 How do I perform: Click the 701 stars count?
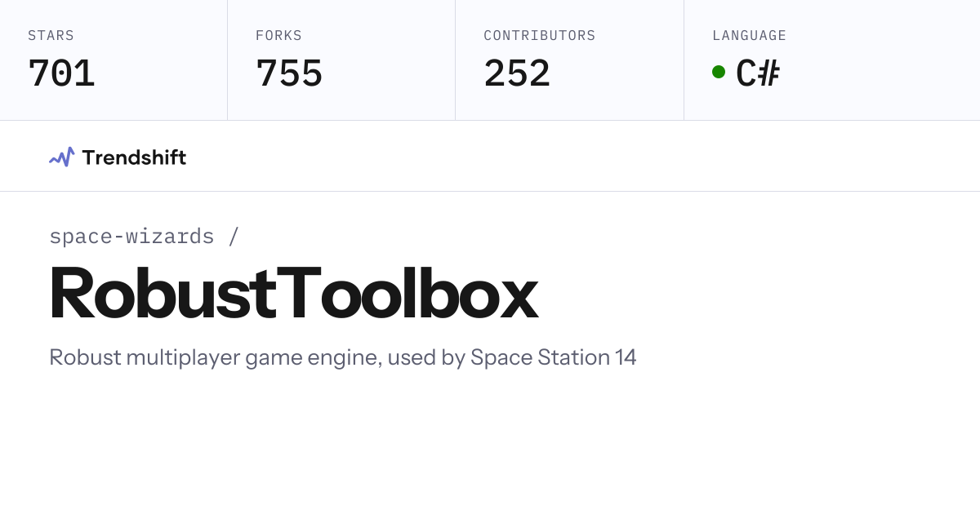coord(61,73)
